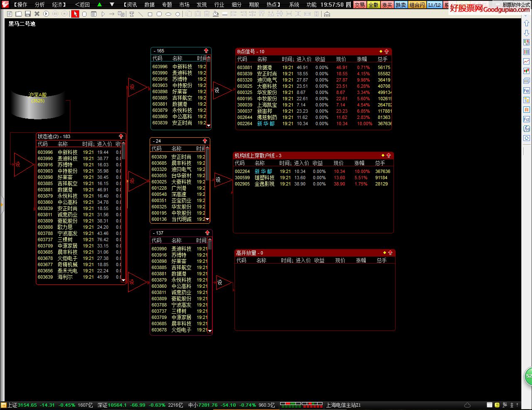Click the green circle badge at right edge
The image size is (532, 410).
click(528, 376)
